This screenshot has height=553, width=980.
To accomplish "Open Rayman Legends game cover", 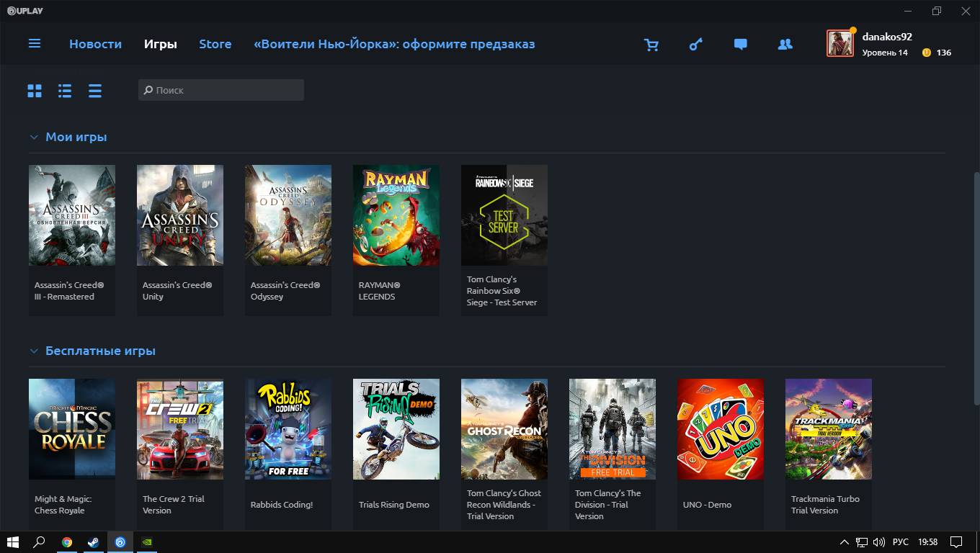I will [x=396, y=215].
